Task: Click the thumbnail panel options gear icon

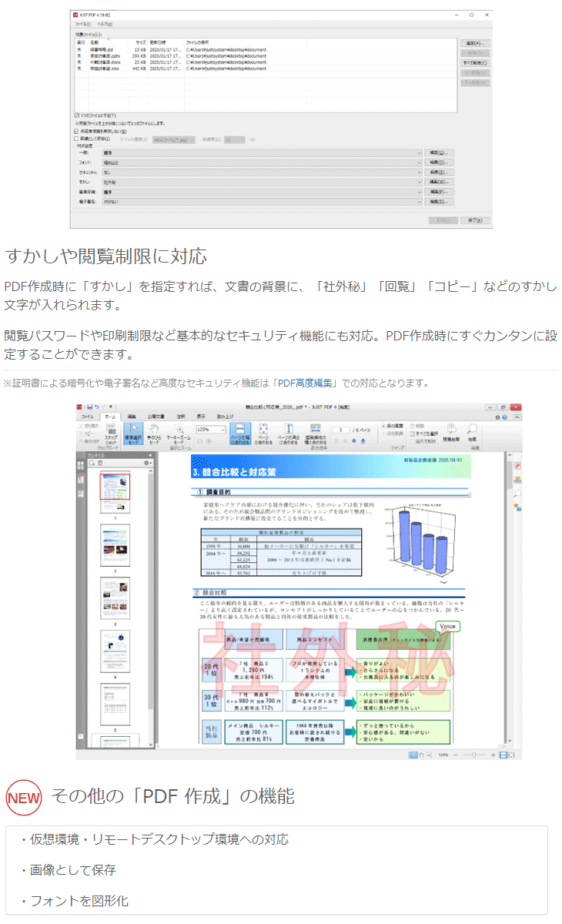Action: coord(147,463)
